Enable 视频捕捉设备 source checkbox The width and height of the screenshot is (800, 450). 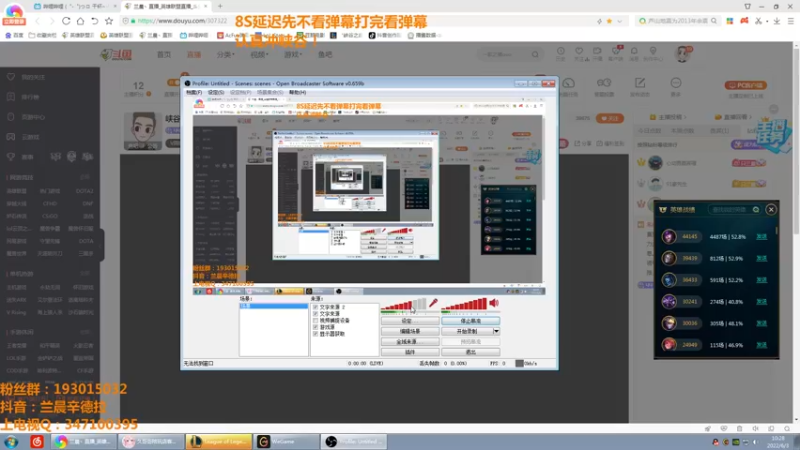315,320
